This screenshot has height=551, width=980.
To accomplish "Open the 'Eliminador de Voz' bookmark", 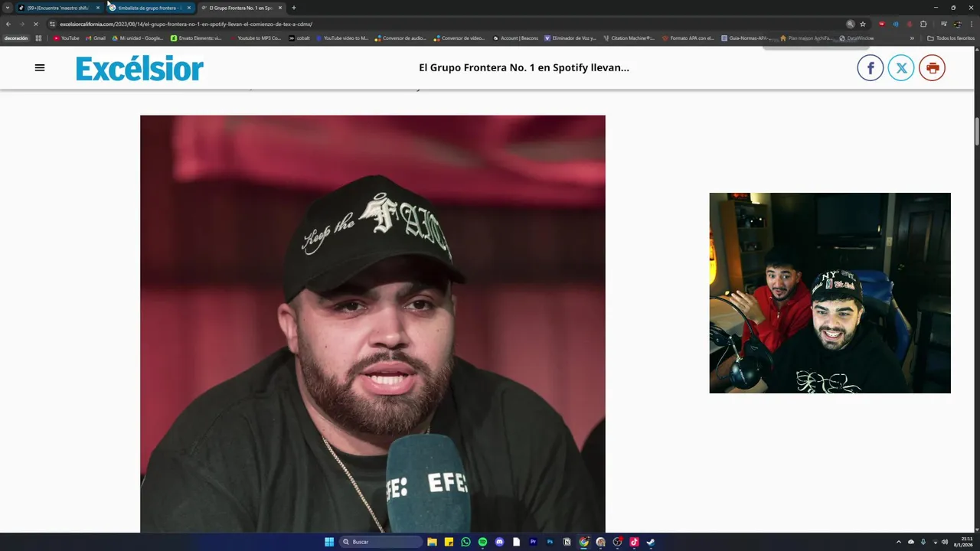I will (570, 38).
